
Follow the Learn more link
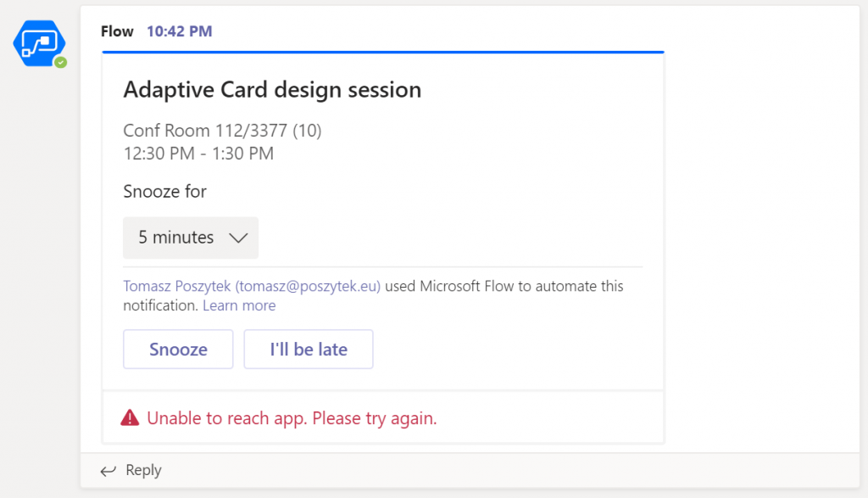click(239, 305)
